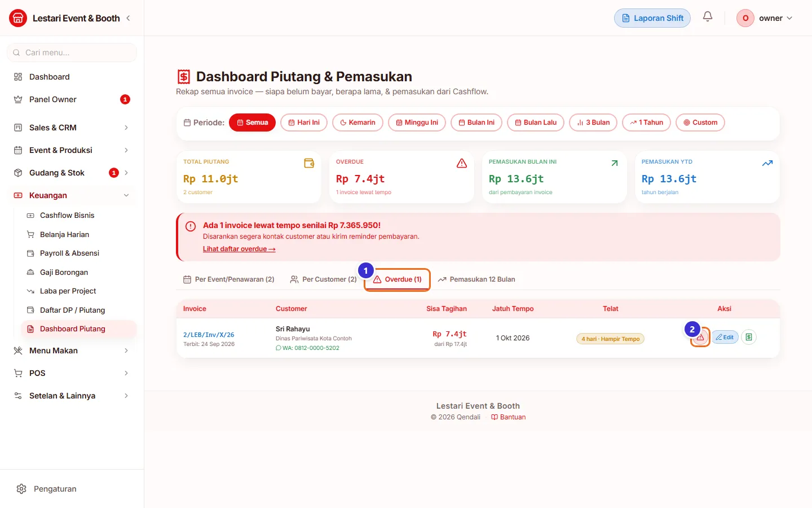Open Panel Owner from the sidebar
The width and height of the screenshot is (812, 508).
click(72, 99)
